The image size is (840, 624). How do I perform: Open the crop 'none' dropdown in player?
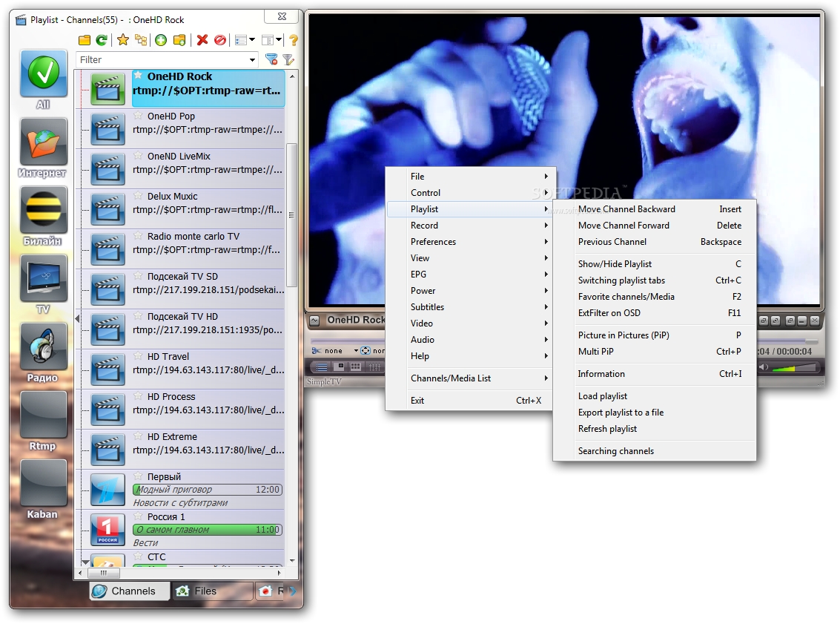[x=356, y=351]
